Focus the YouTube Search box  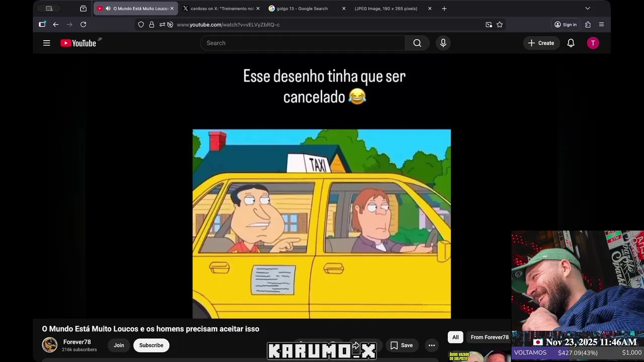click(303, 43)
